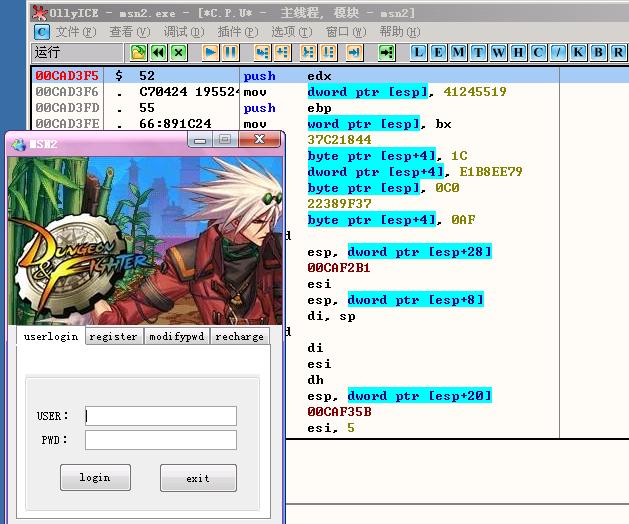
Task: Click the 运行 status label
Action: click(47, 52)
